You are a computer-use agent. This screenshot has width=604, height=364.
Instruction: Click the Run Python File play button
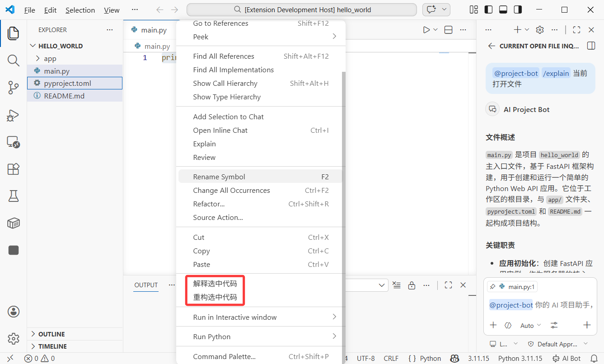[x=426, y=29]
